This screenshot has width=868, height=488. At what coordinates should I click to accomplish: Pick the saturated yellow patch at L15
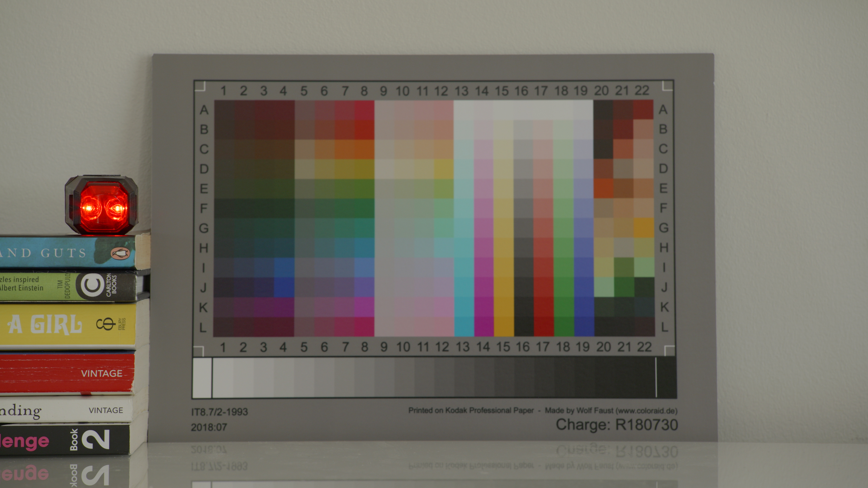[504, 326]
